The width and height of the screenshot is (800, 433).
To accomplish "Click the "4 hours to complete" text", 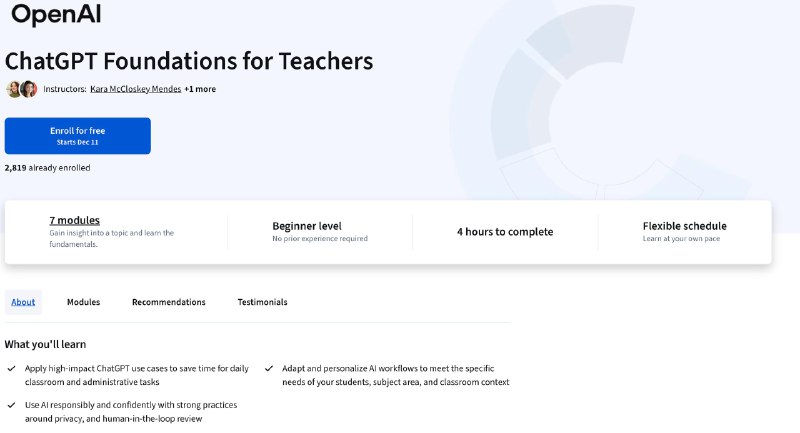I will click(x=504, y=232).
